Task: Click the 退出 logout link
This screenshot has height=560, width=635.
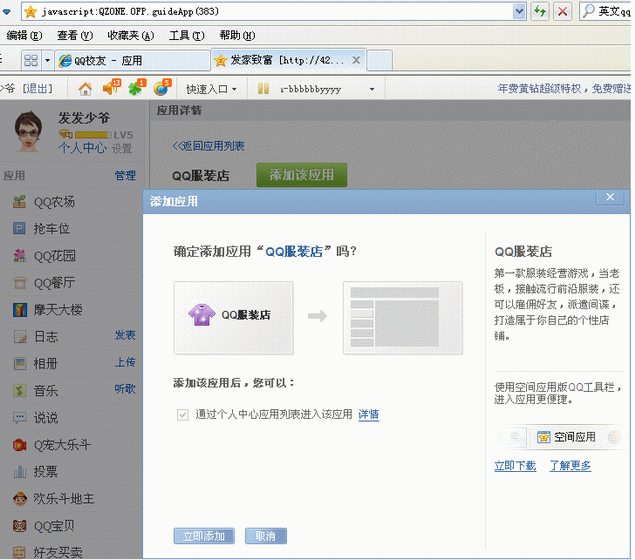Action: tap(37, 88)
